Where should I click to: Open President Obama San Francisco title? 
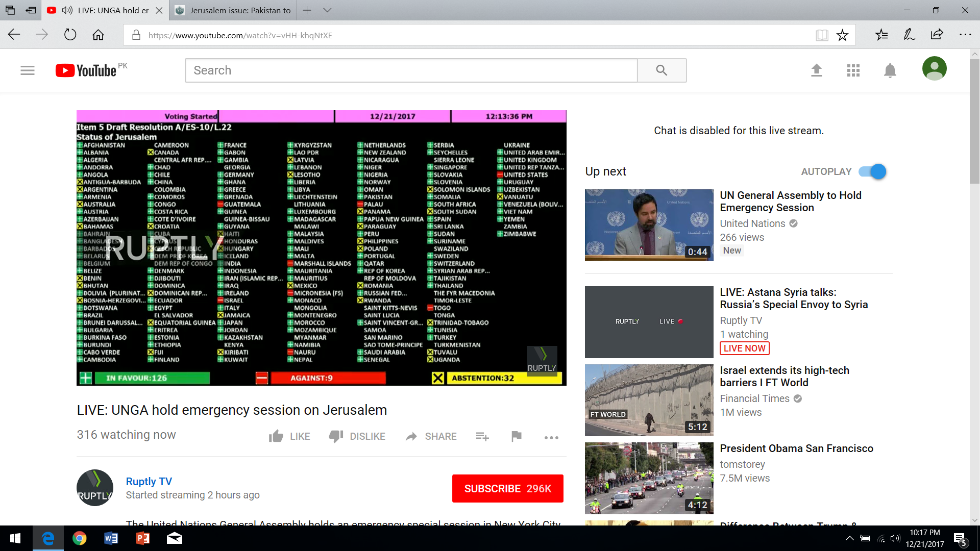pyautogui.click(x=796, y=448)
